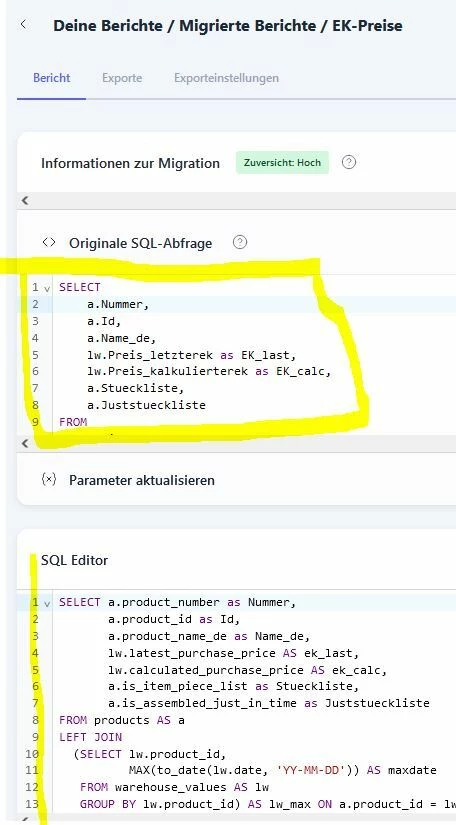Fold line 1 in the SQL Editor

tap(47, 603)
